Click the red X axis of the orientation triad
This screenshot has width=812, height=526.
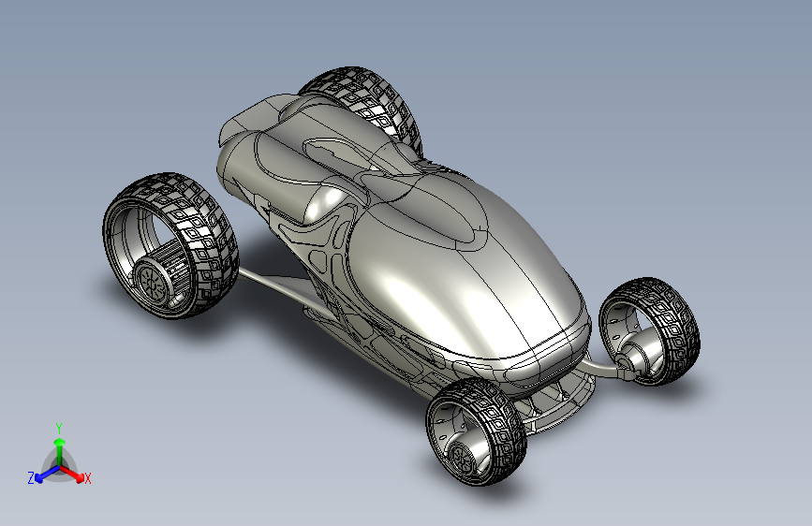(72, 474)
